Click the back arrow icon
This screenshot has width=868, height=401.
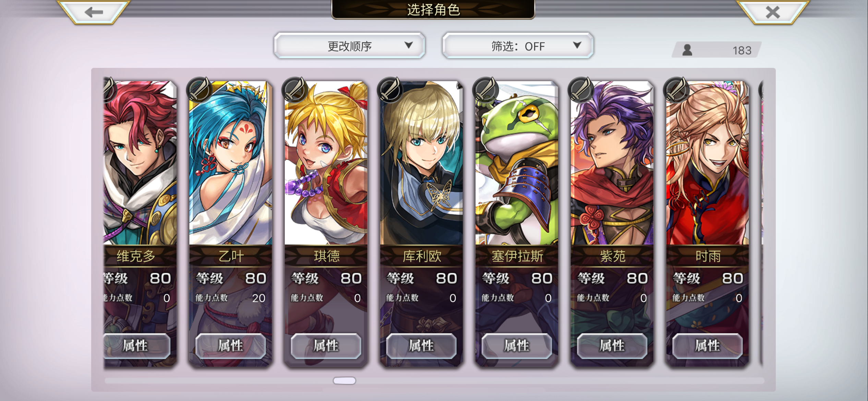tap(94, 12)
